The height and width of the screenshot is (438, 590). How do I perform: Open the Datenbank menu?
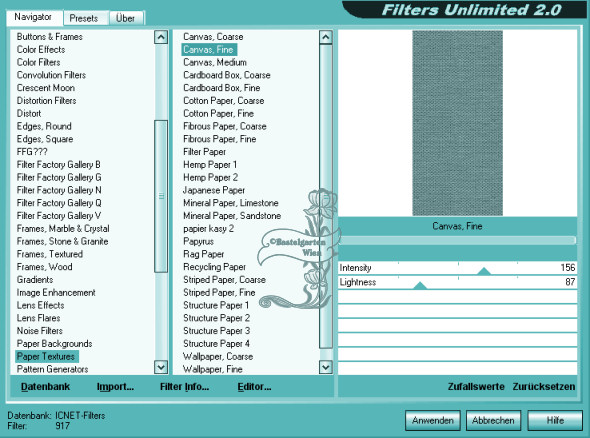coord(45,386)
